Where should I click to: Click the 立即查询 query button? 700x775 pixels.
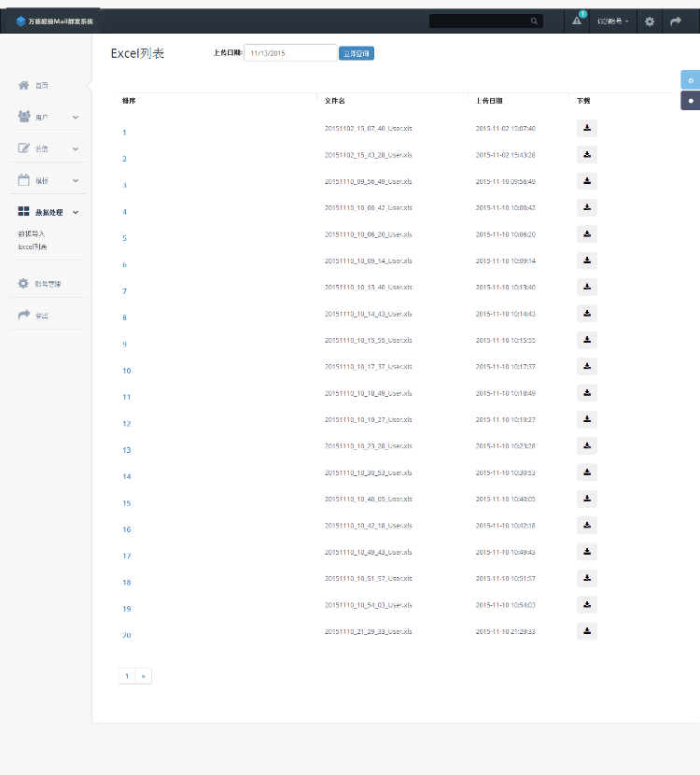357,53
